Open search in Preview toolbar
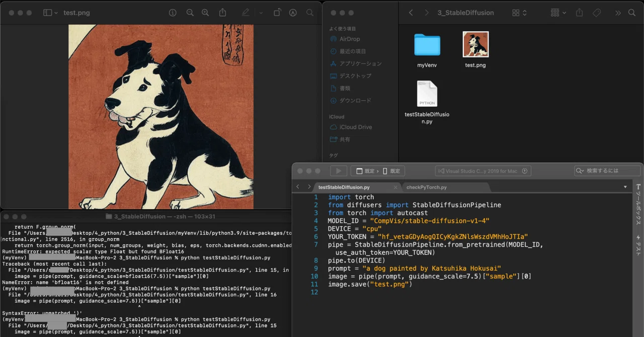The image size is (644, 337). (310, 13)
